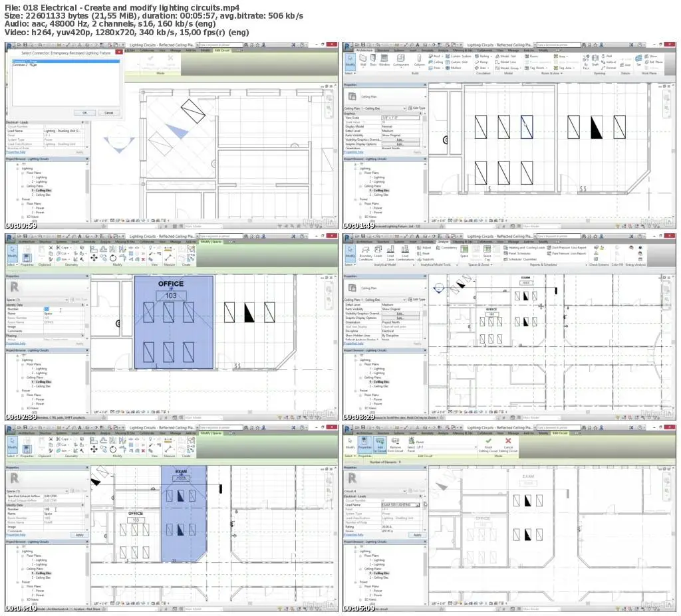Choose the Mullion tool in the Build panel

453,68
